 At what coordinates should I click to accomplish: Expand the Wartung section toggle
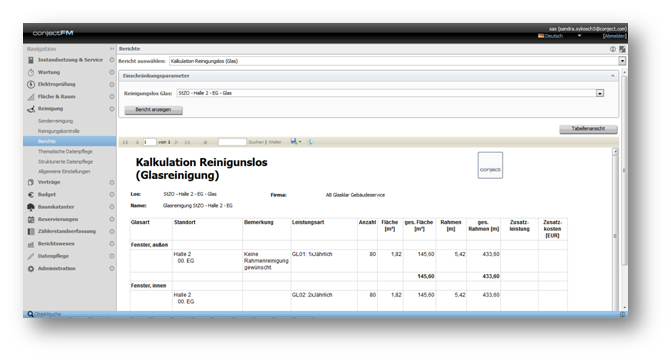click(112, 72)
